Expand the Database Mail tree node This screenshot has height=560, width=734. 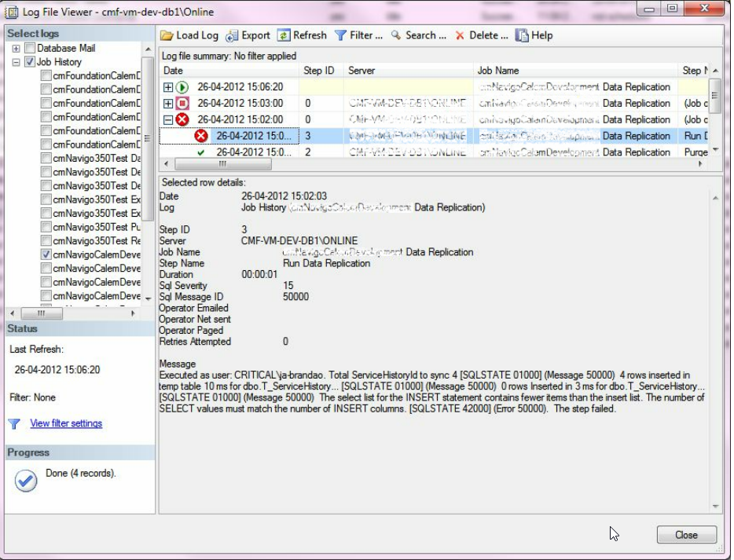coord(16,49)
